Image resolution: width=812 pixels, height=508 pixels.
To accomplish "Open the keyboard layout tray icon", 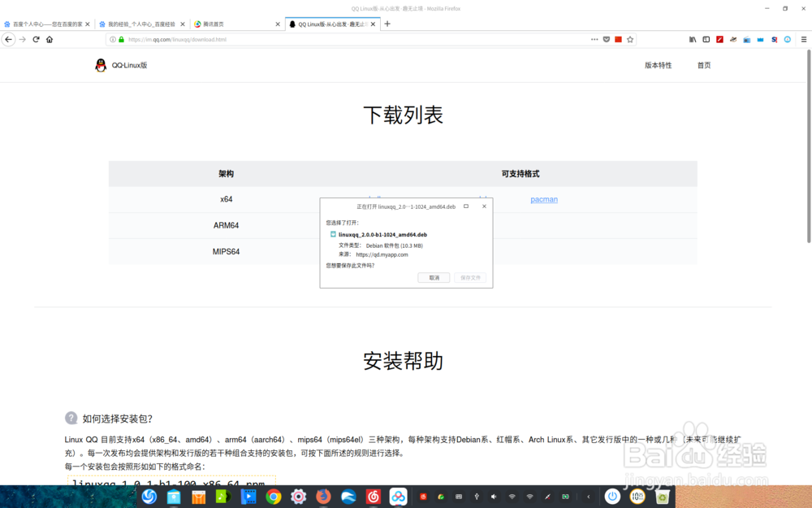I will pos(459,497).
